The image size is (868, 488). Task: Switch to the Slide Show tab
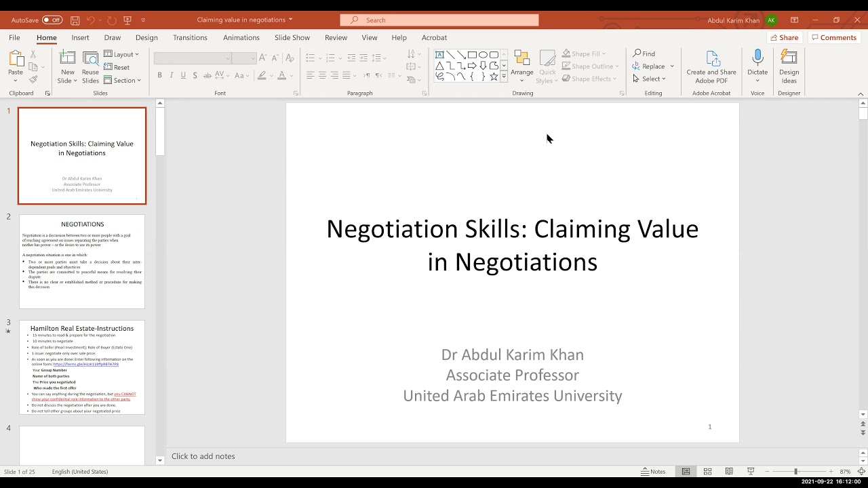click(292, 38)
